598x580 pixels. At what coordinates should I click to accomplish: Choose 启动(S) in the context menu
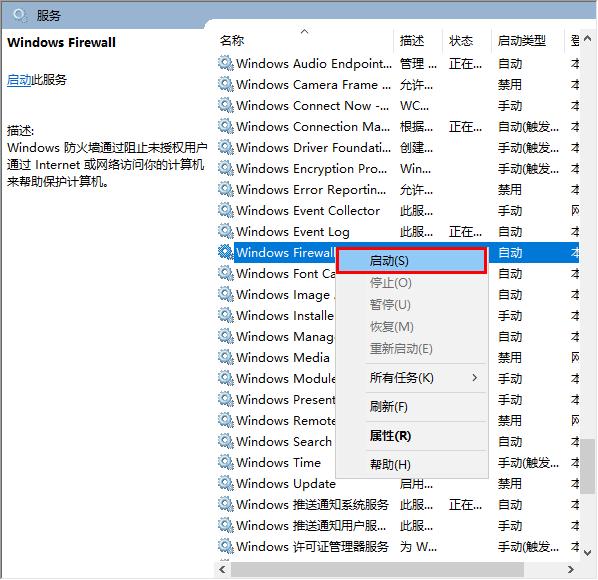coord(412,261)
